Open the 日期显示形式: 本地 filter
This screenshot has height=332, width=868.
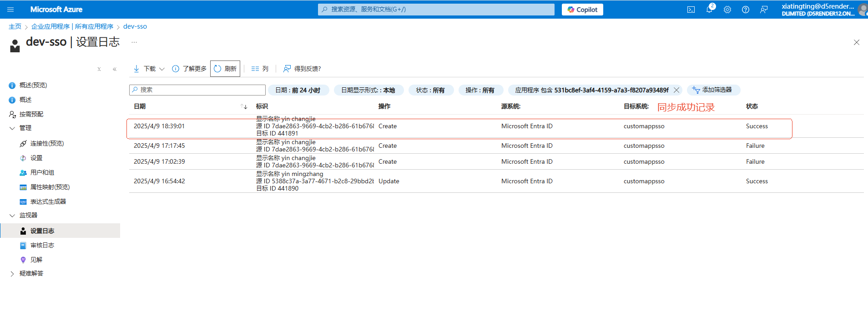pyautogui.click(x=368, y=90)
